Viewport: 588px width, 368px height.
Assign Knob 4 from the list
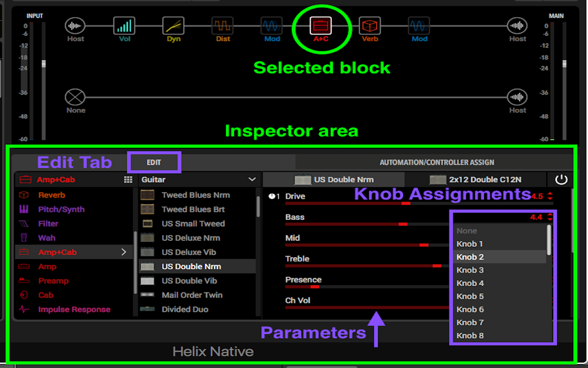point(499,283)
